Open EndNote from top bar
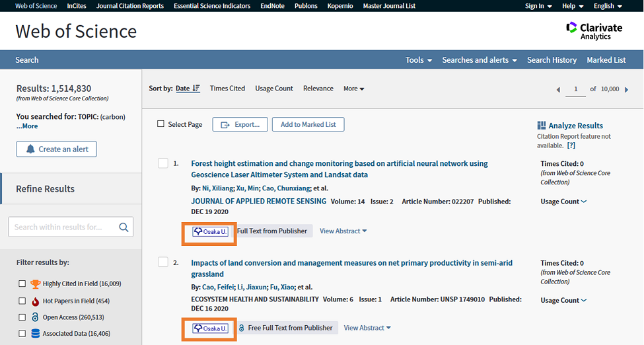The width and height of the screenshot is (644, 345). [272, 6]
